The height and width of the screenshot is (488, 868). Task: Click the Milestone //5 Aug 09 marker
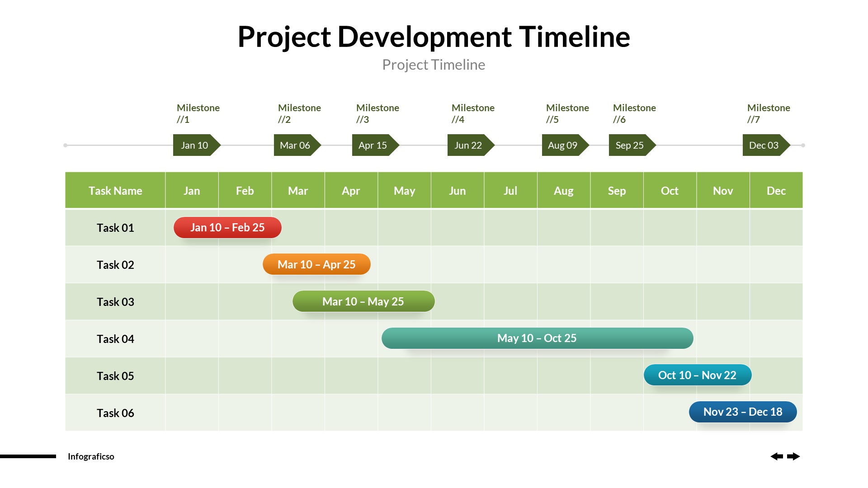coord(562,145)
